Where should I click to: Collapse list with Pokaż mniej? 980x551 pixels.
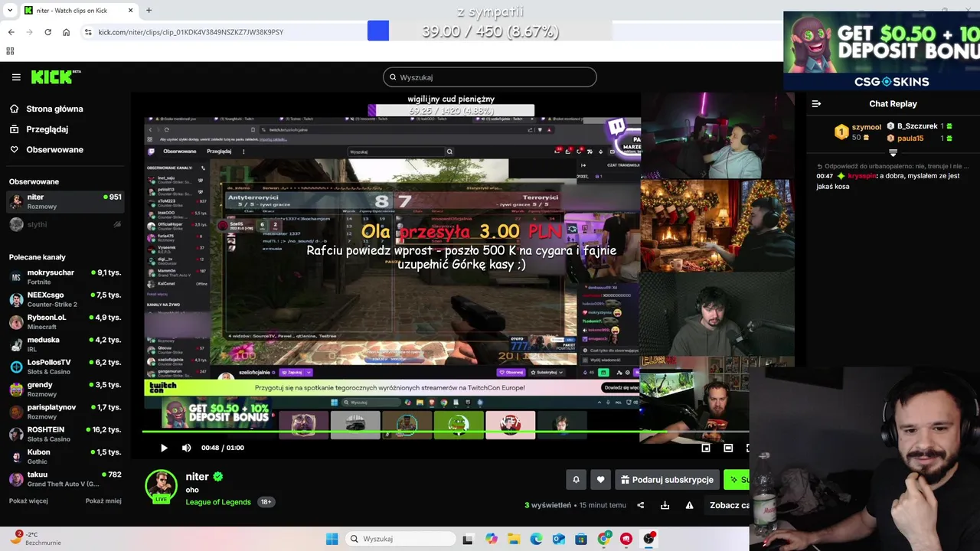pos(103,501)
